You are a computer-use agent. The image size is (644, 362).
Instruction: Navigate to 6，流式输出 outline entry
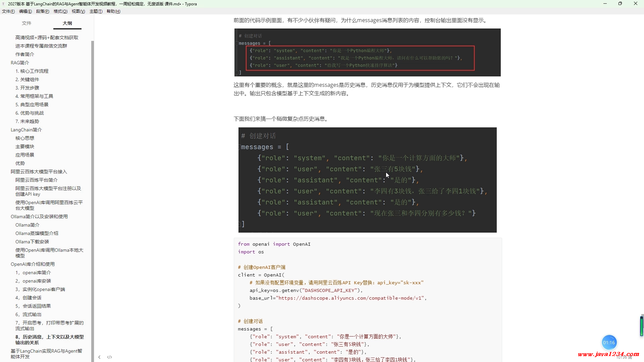pos(29,314)
